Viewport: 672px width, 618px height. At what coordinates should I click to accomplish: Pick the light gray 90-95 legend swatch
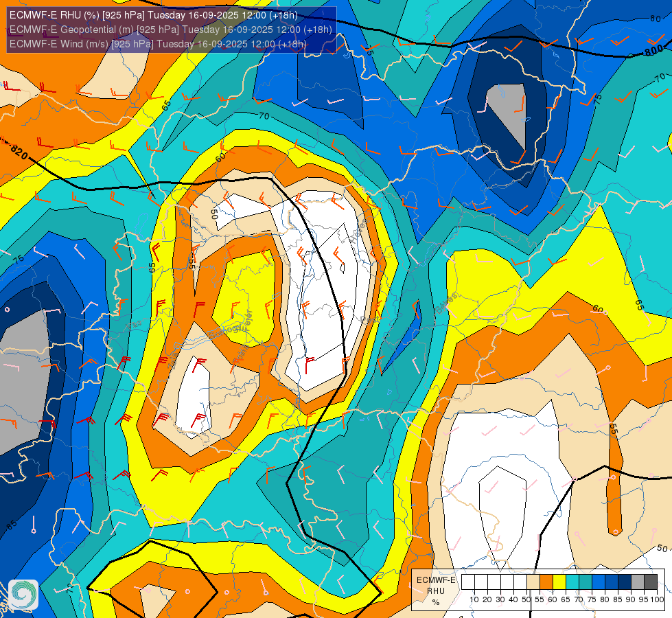[638, 582]
